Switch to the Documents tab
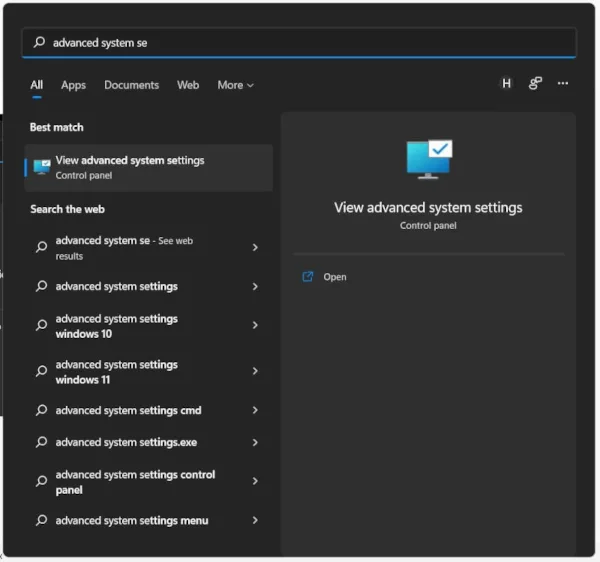The height and width of the screenshot is (562, 600). (131, 85)
